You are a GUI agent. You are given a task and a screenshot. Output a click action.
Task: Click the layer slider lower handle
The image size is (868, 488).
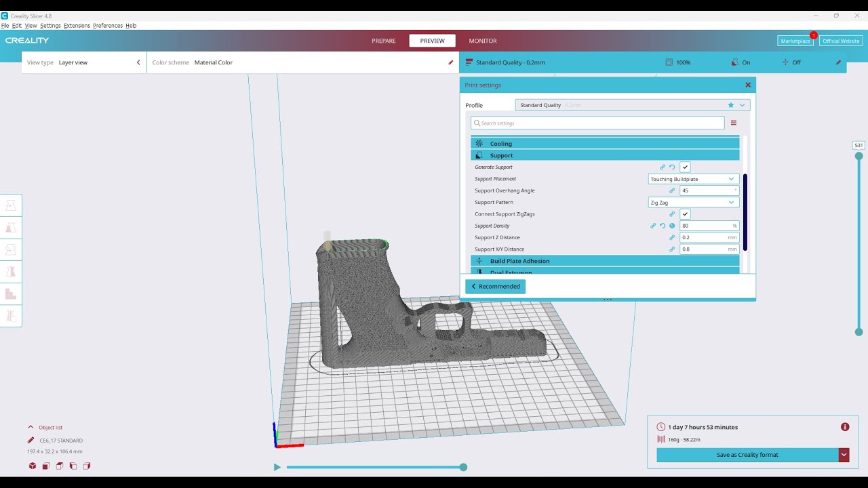click(859, 332)
